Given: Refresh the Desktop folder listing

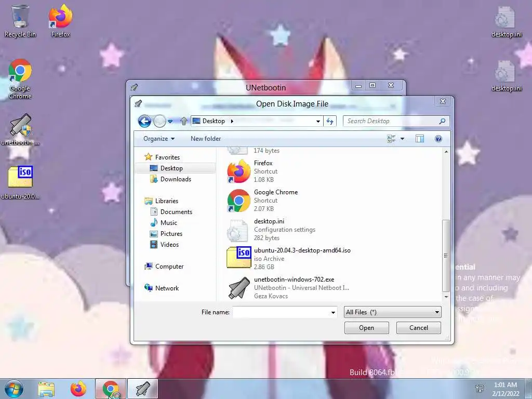Looking at the screenshot, I should [330, 121].
